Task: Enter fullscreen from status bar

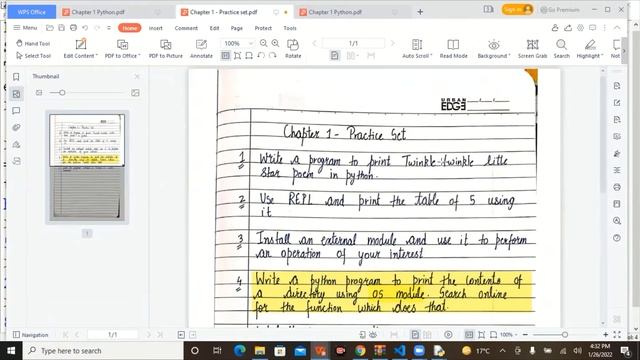Action: click(617, 334)
